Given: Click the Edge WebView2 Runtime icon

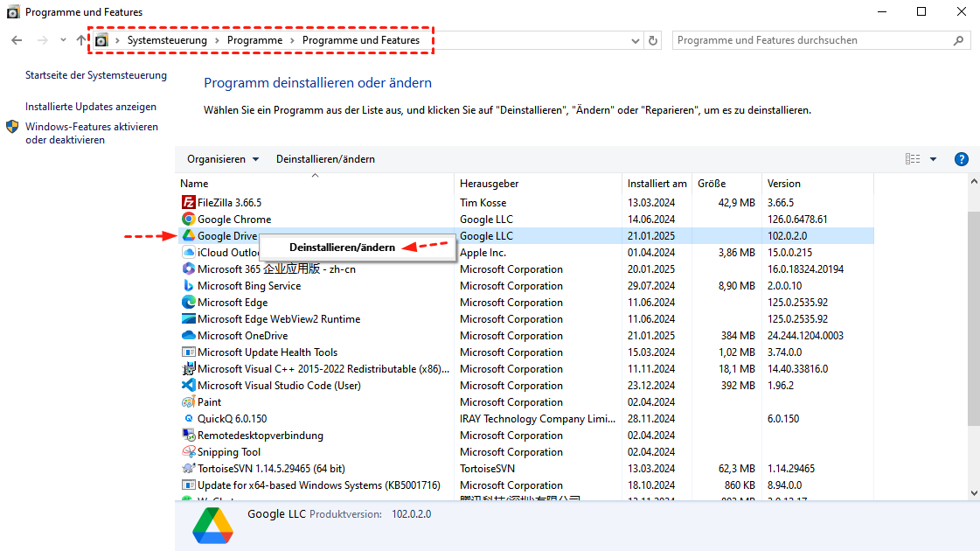Looking at the screenshot, I should click(188, 318).
